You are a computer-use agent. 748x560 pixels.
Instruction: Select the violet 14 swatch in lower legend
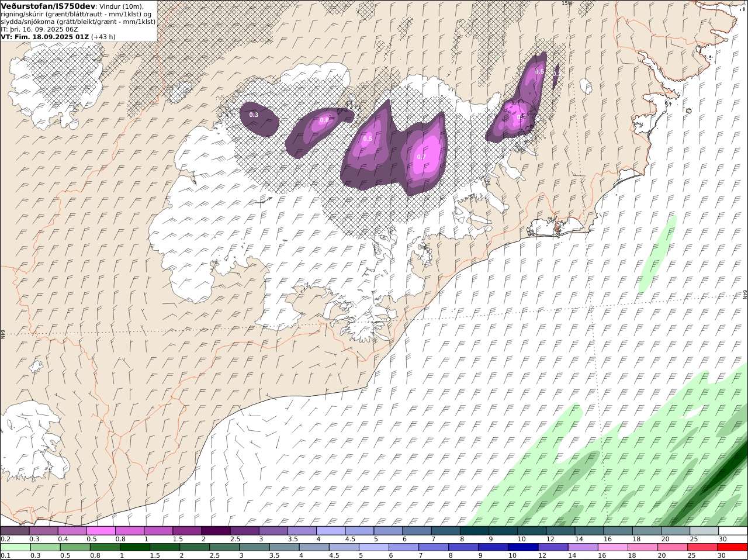(x=583, y=547)
